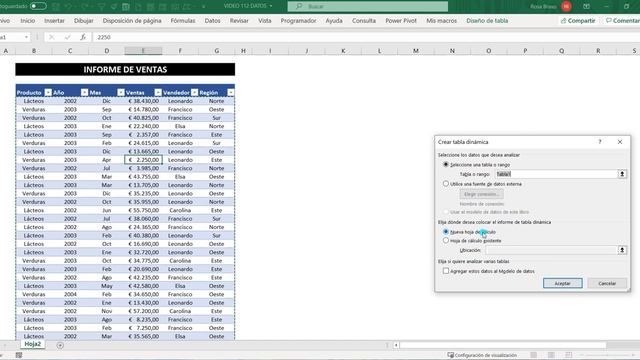Click collapse-dialog icon beside Tabla o rango
640x360 pixels.
[x=622, y=174]
